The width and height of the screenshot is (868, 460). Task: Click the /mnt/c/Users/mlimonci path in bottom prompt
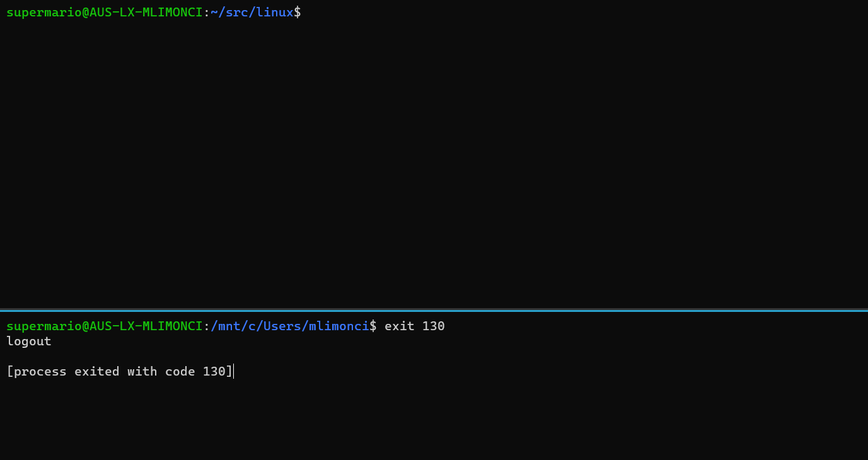pyautogui.click(x=290, y=326)
